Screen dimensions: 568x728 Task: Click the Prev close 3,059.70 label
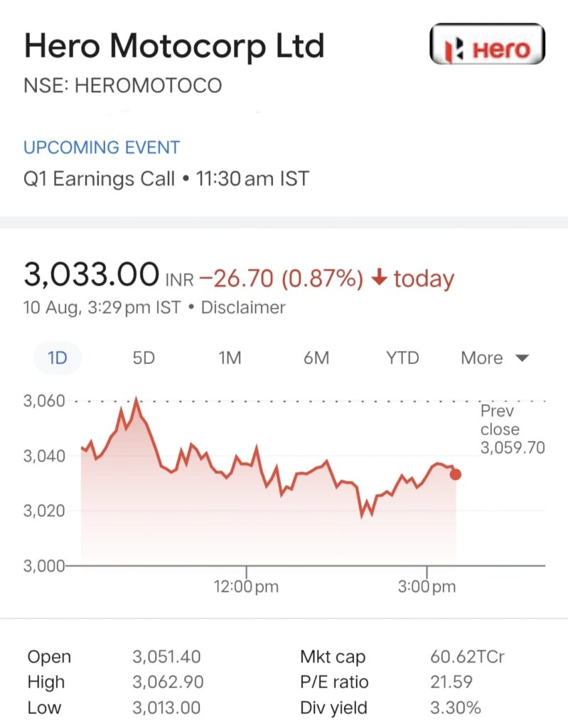tap(513, 429)
